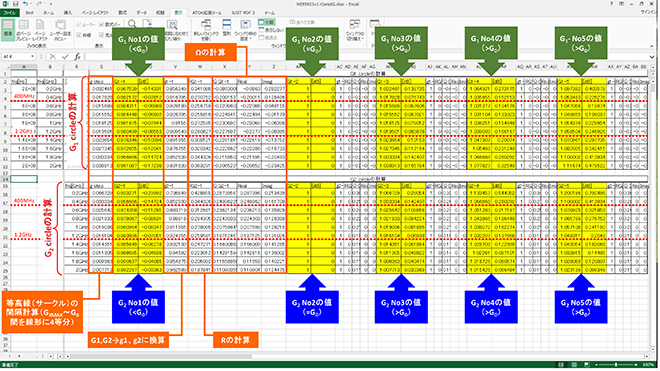Click Zoom to Selection icon
The width and height of the screenshot is (660, 371).
172,29
